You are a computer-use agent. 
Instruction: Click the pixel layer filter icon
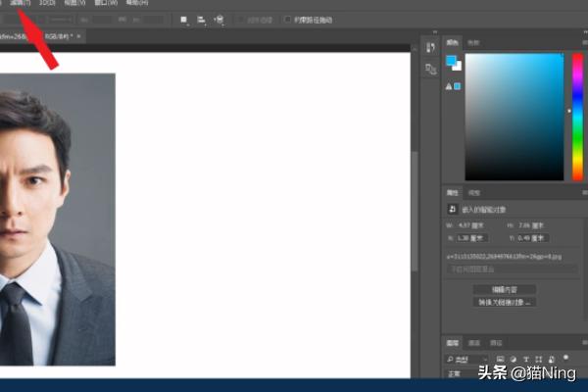(x=500, y=360)
